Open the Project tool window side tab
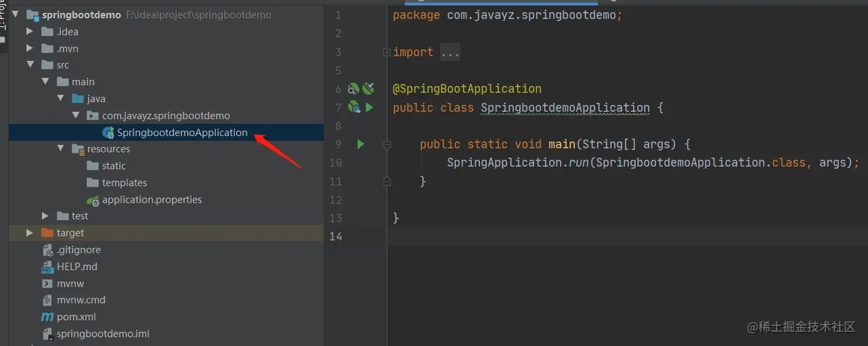This screenshot has height=346, width=868. pos(3,15)
